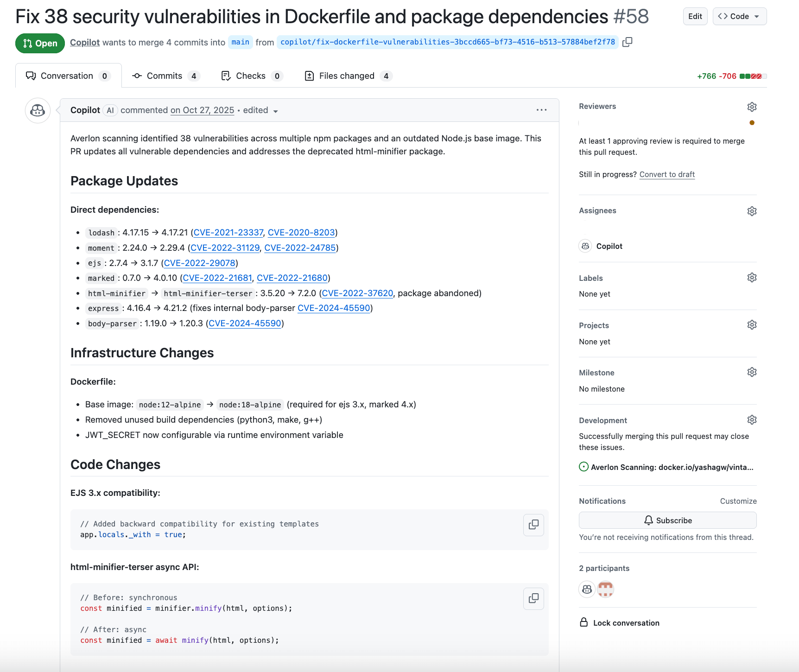Copy the source branch name
This screenshot has height=672, width=799.
tap(628, 42)
